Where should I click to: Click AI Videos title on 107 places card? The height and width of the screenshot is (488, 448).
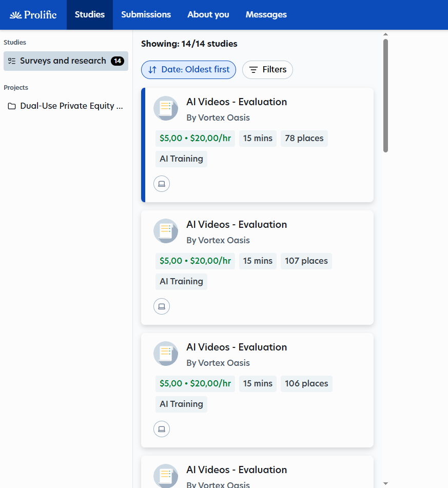pyautogui.click(x=237, y=224)
